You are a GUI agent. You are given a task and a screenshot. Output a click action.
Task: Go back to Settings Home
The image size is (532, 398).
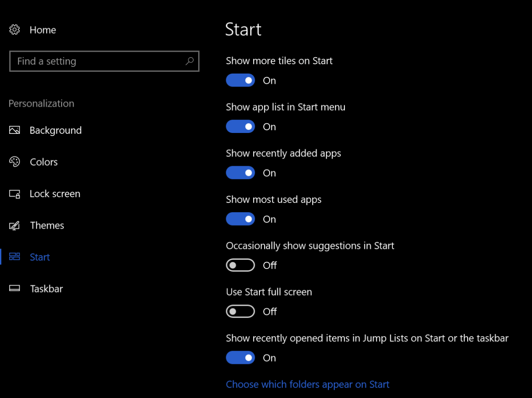[43, 30]
